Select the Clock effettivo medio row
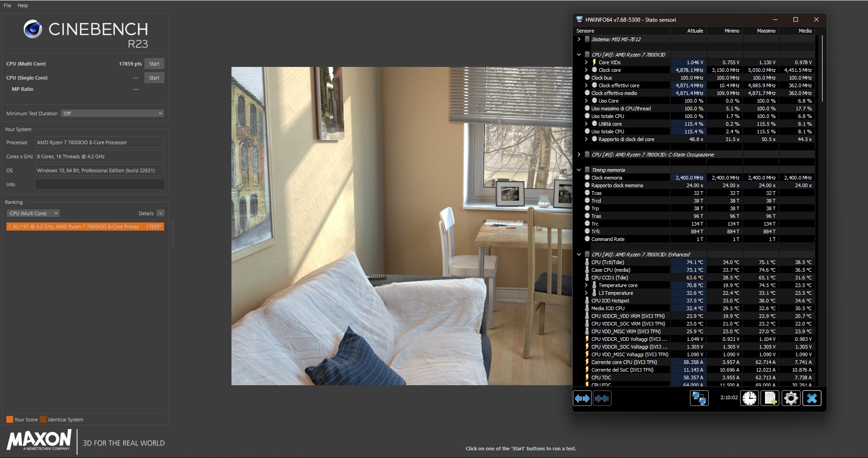 point(694,93)
